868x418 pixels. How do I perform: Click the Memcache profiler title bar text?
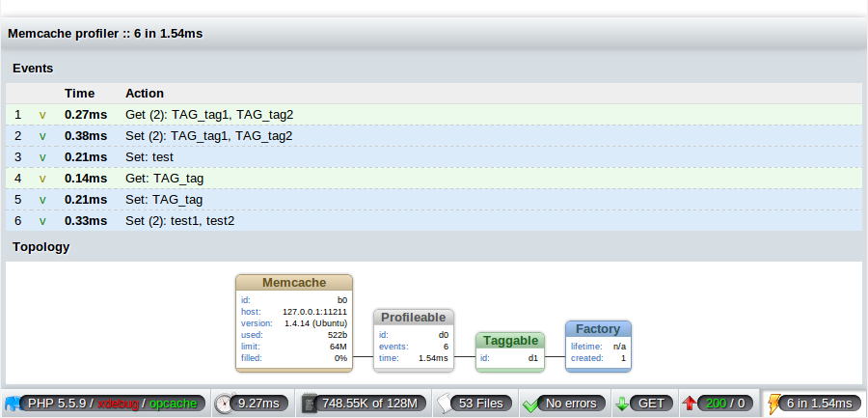click(105, 34)
